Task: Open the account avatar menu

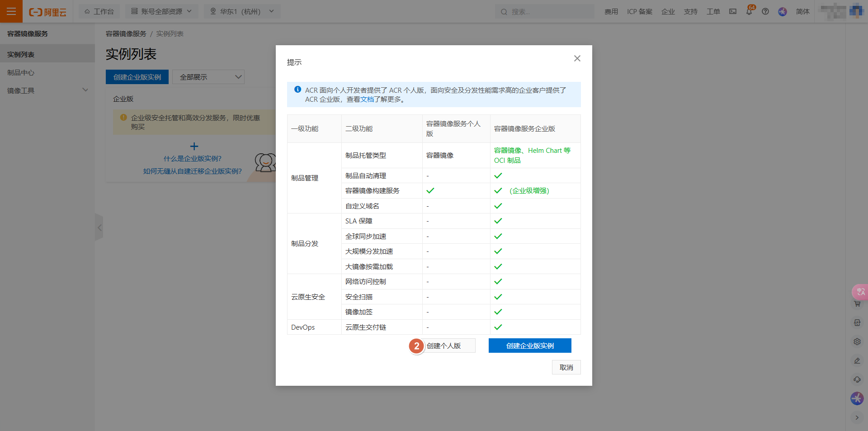Action: click(857, 11)
